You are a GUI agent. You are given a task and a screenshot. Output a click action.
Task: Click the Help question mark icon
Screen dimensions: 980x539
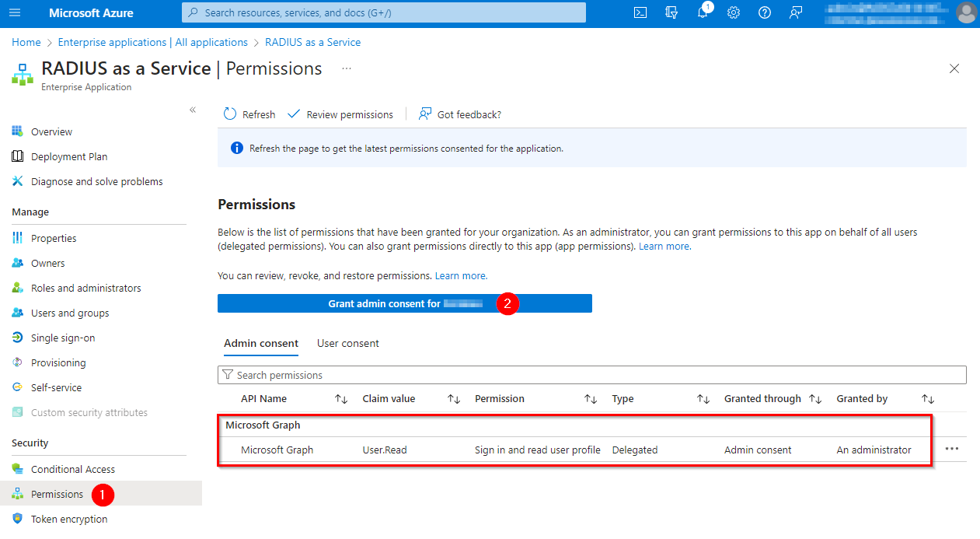click(765, 12)
